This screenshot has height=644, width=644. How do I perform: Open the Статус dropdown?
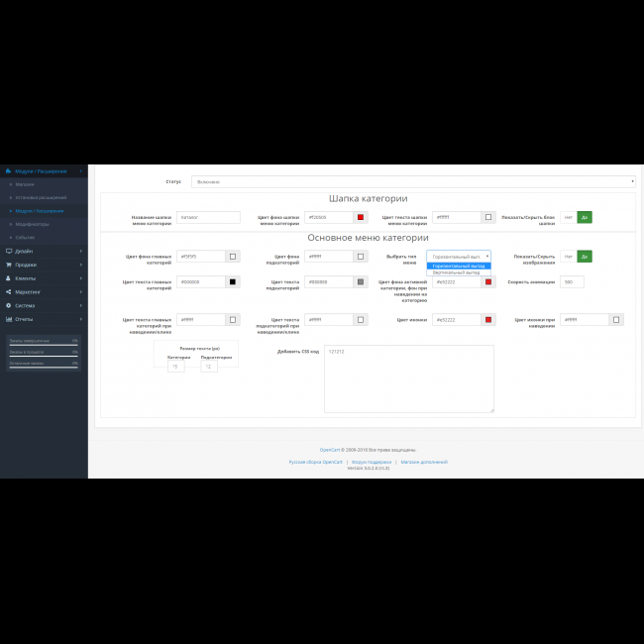click(413, 181)
